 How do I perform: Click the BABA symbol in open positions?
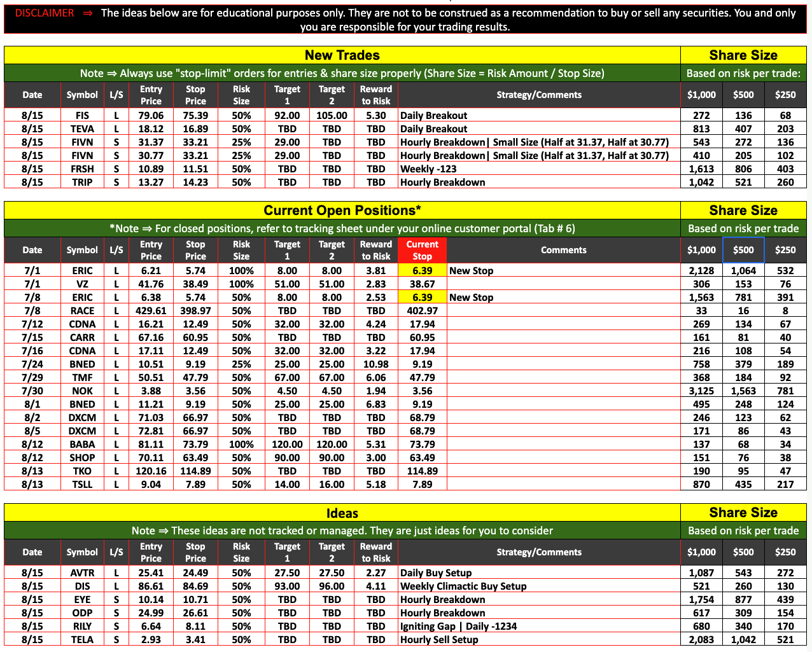pos(82,444)
